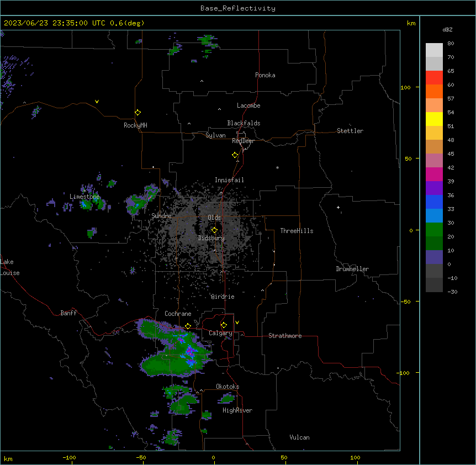Click the Banff label
The height and width of the screenshot is (465, 476).
pyautogui.click(x=68, y=313)
